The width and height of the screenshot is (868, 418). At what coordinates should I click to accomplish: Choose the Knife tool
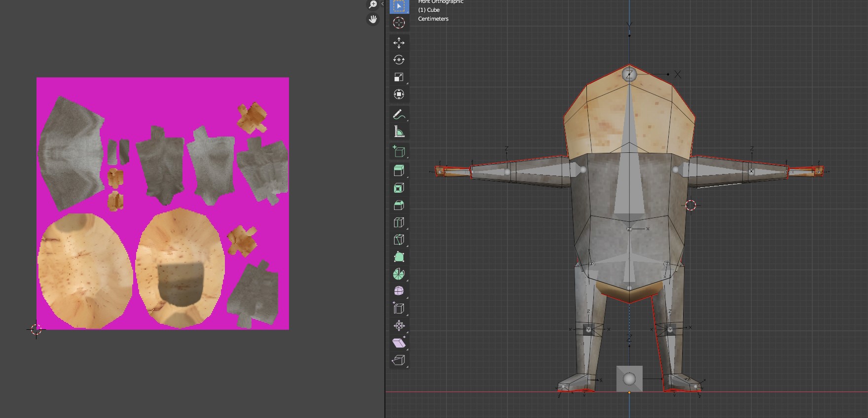(x=399, y=240)
